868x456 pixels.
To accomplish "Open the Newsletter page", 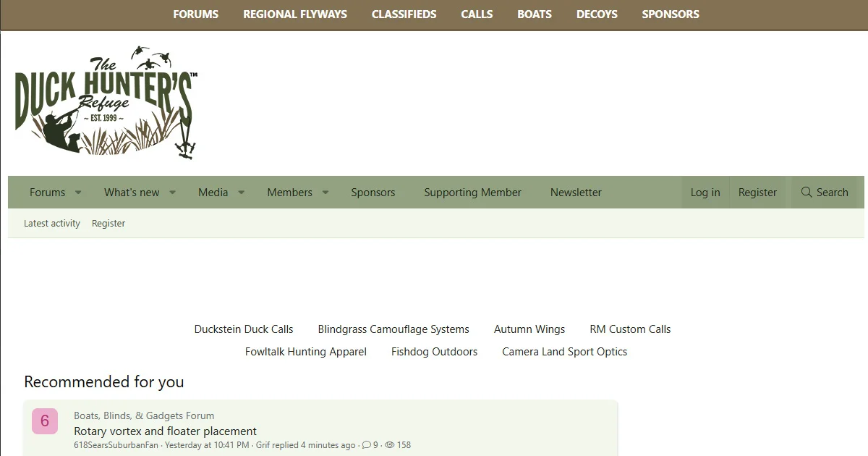I will (576, 192).
